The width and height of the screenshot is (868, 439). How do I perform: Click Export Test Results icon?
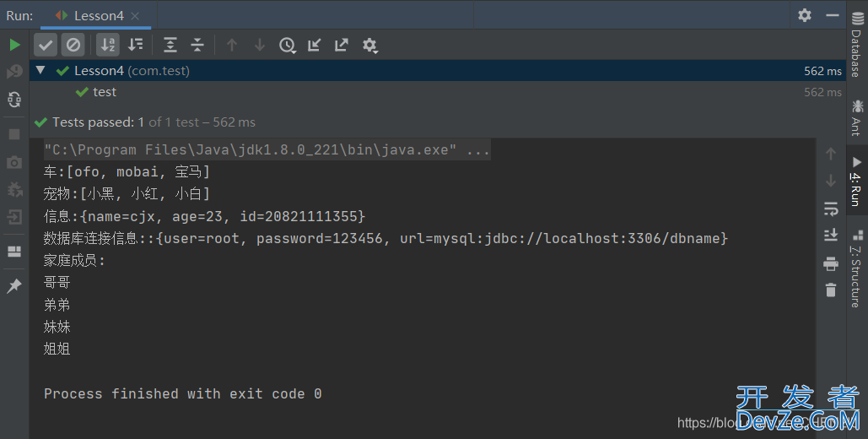coord(342,45)
